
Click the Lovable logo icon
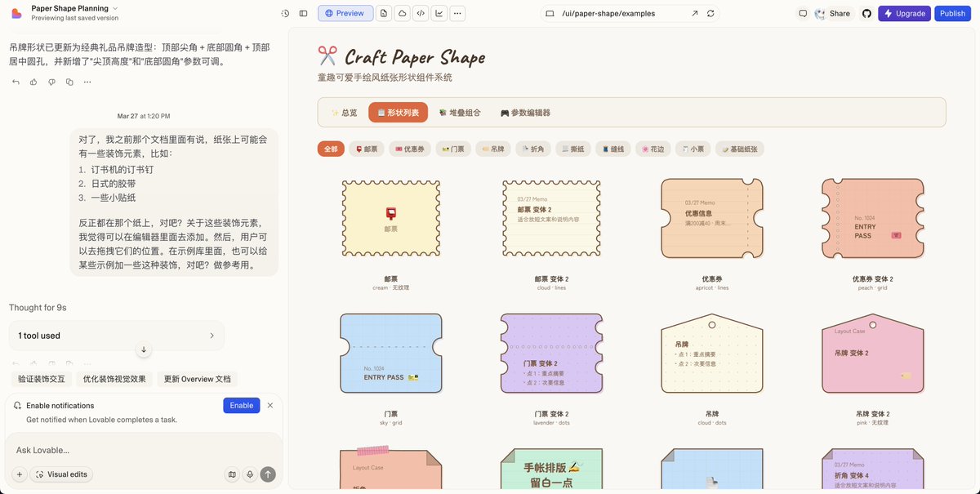16,13
